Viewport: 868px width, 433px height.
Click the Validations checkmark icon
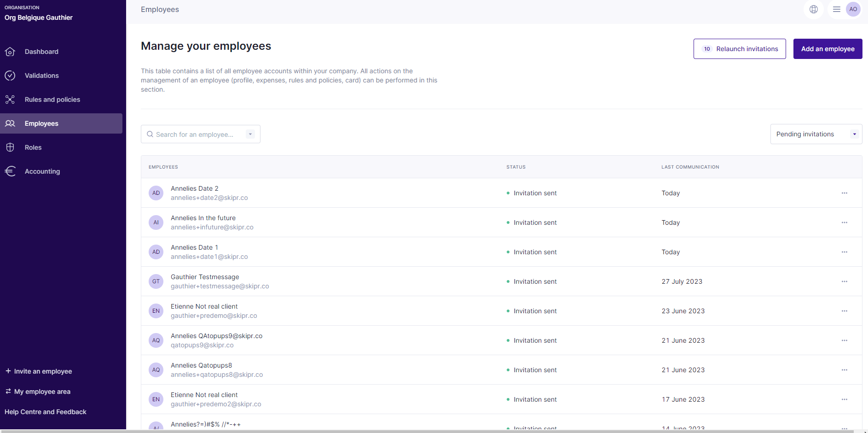(10, 76)
